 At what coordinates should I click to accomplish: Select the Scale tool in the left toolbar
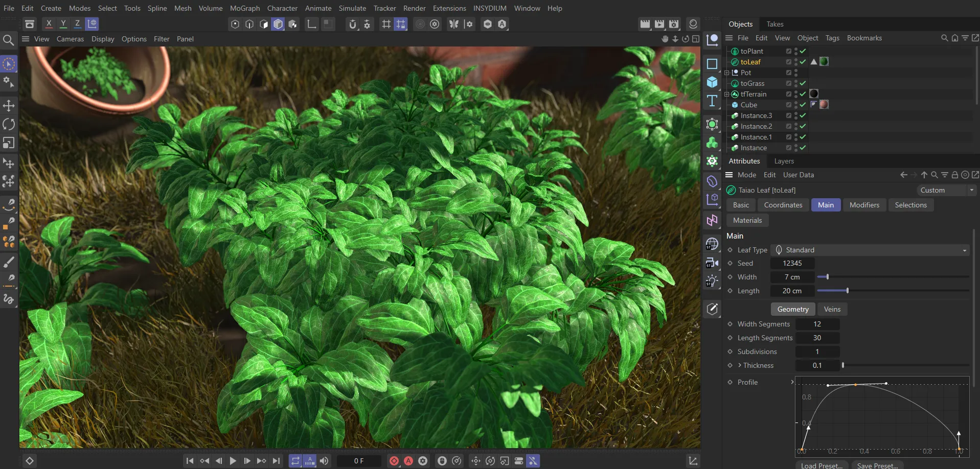click(x=9, y=143)
